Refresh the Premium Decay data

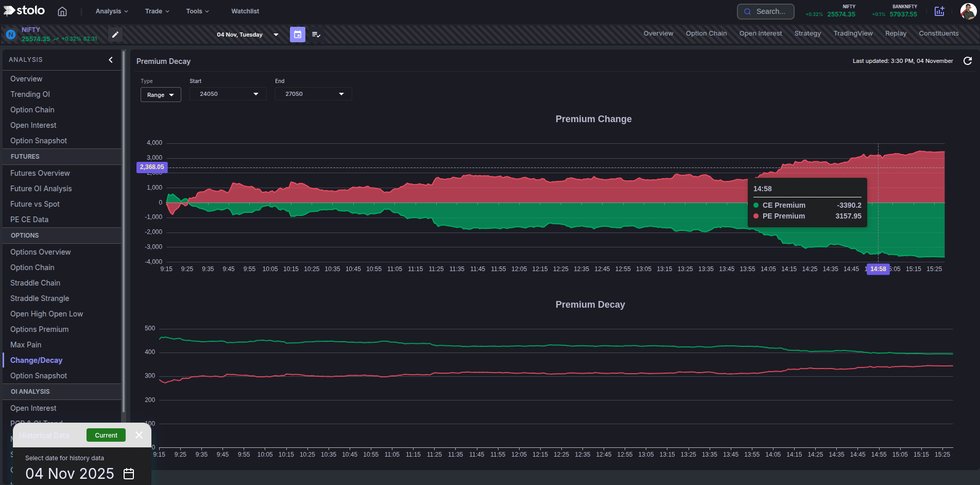[968, 61]
